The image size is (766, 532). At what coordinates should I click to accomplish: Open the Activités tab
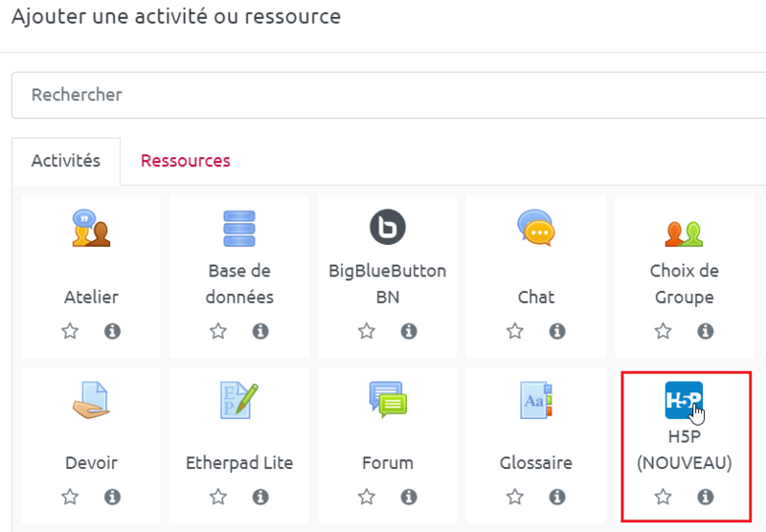click(66, 161)
